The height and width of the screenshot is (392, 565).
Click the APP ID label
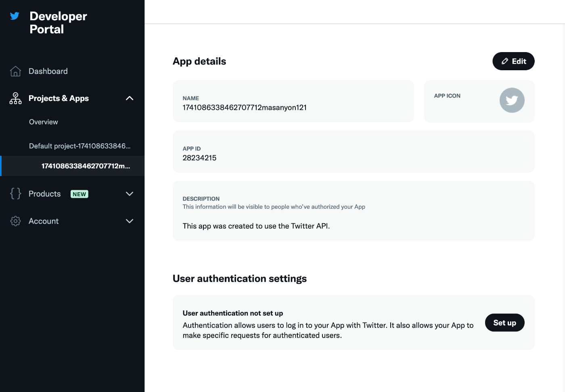(x=192, y=149)
